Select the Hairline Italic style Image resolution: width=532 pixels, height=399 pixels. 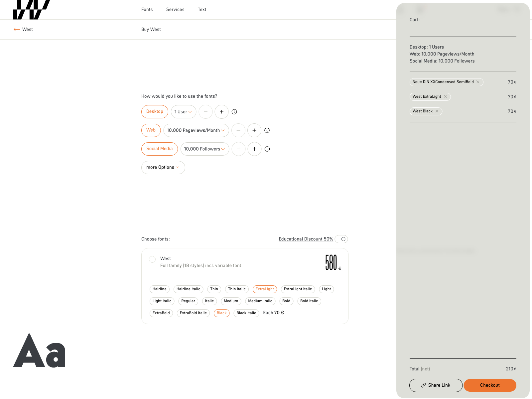pyautogui.click(x=188, y=289)
